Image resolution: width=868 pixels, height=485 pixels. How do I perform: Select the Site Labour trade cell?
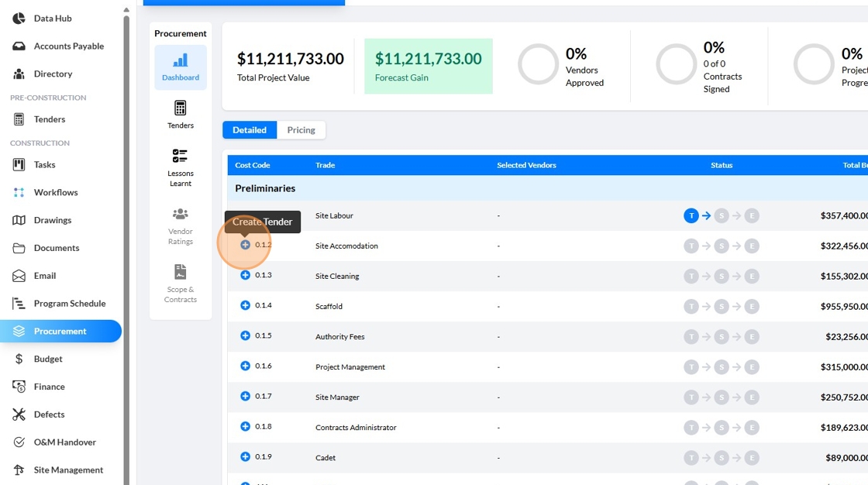click(334, 216)
